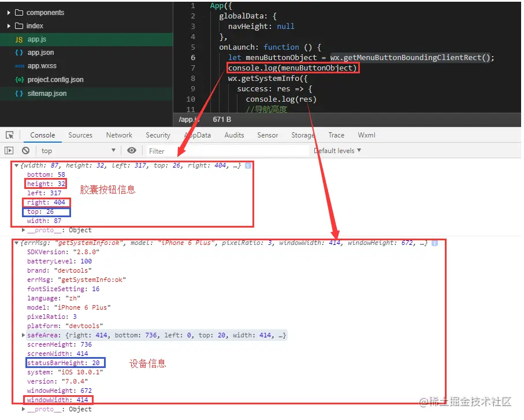Toggle the console sidebar panel icon
The height and width of the screenshot is (420, 524).
click(x=9, y=151)
